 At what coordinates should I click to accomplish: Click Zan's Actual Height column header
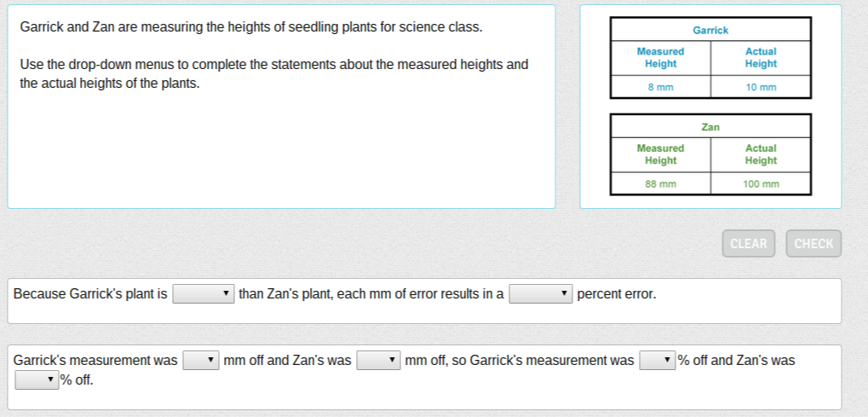pyautogui.click(x=761, y=154)
